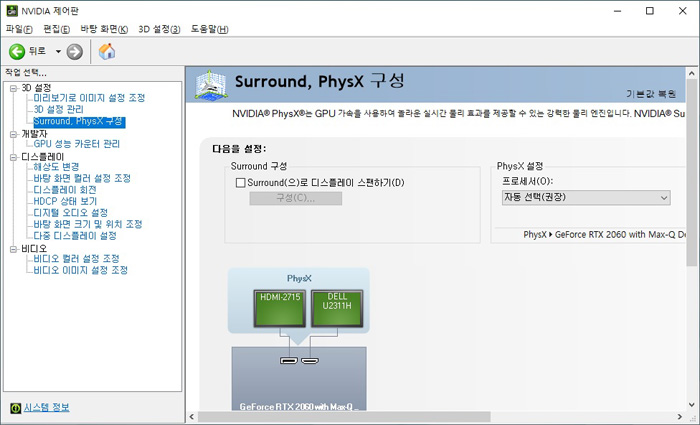The width and height of the screenshot is (700, 425).
Task: Open 3D 설정 관리 page
Action: [58, 109]
